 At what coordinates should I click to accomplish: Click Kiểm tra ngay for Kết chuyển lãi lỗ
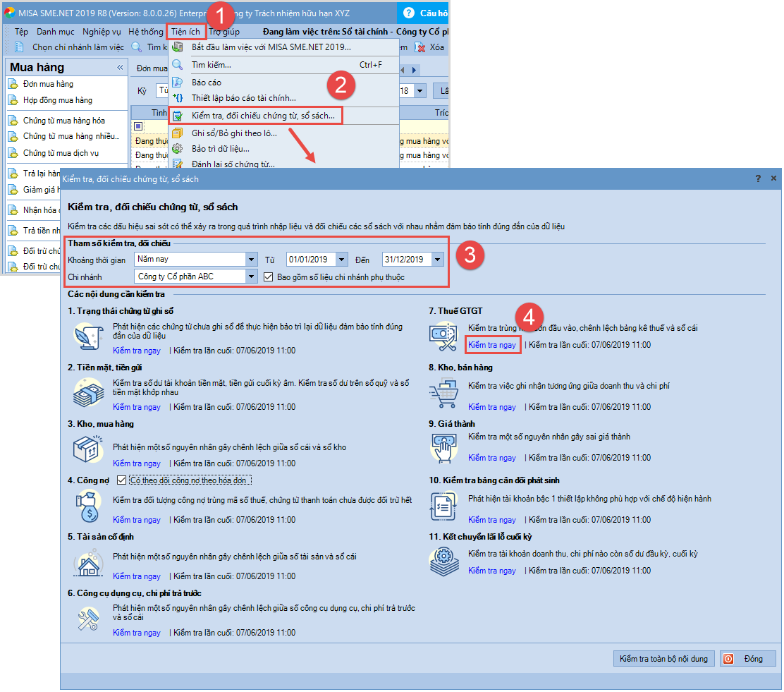(492, 571)
